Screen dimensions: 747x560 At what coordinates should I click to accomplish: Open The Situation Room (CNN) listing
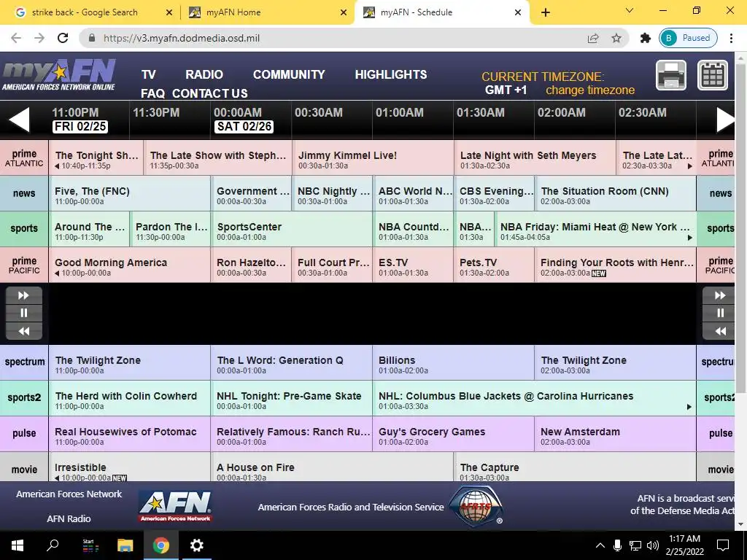coord(616,193)
